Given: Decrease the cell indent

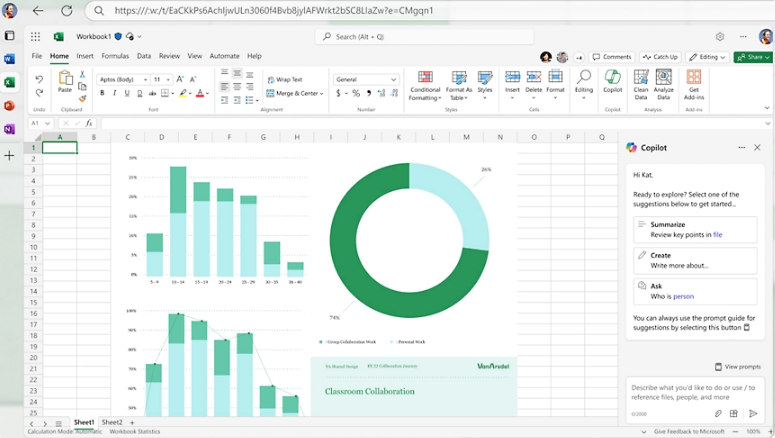Looking at the screenshot, I should coord(224,100).
